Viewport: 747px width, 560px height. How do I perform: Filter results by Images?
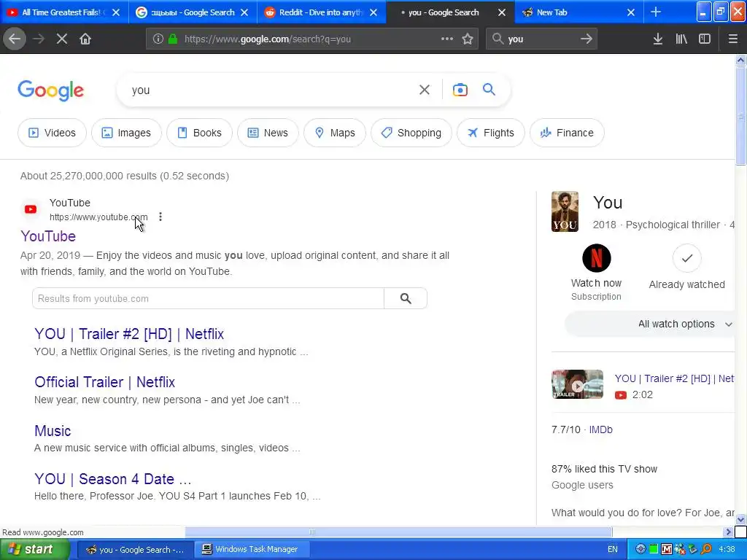coord(126,133)
